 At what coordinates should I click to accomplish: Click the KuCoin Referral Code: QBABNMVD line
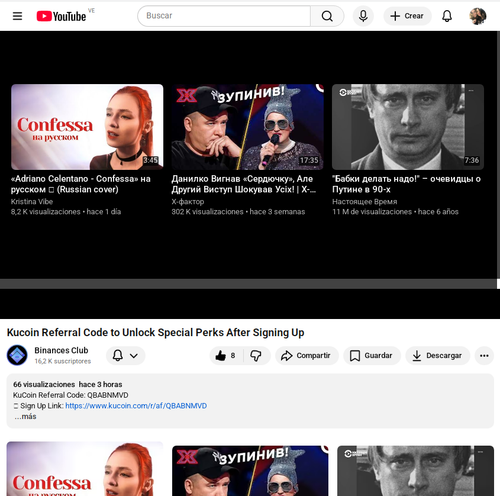click(71, 395)
